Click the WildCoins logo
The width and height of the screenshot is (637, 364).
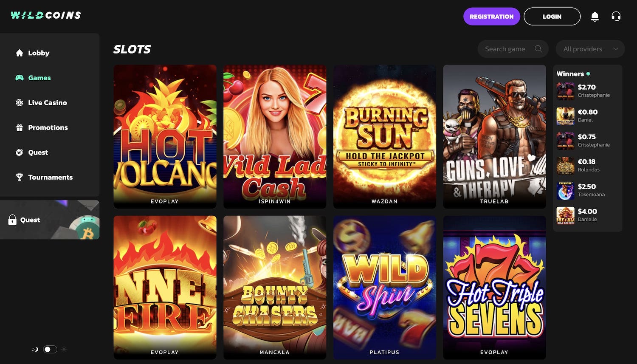click(x=46, y=15)
